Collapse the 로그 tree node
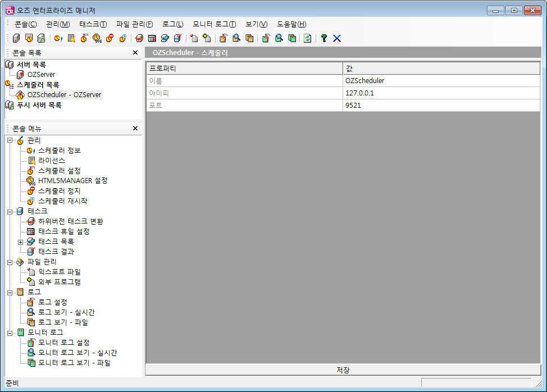This screenshot has height=392, width=547. pos(10,293)
